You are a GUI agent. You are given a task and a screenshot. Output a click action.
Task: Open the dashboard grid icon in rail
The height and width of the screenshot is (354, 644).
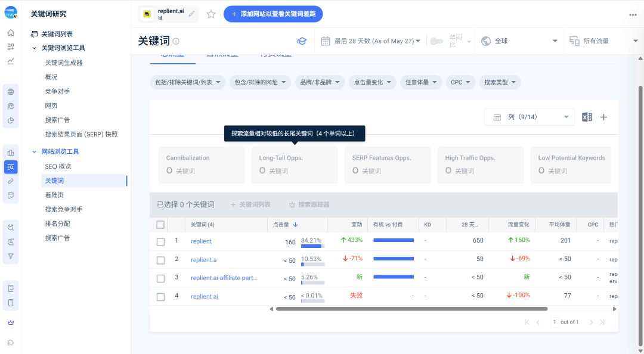coord(11,47)
